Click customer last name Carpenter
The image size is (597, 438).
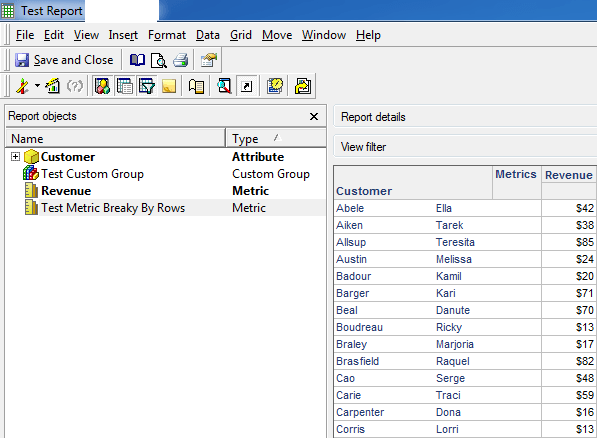[360, 412]
